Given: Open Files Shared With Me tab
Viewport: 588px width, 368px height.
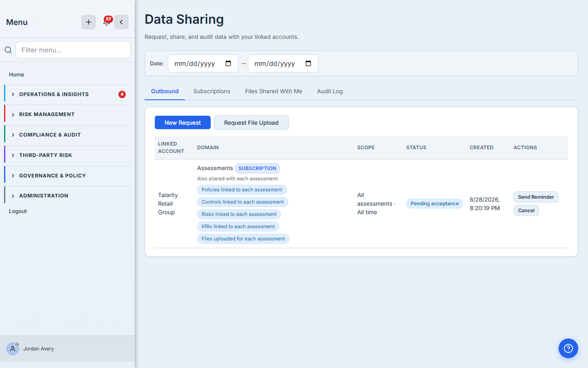Looking at the screenshot, I should [274, 91].
